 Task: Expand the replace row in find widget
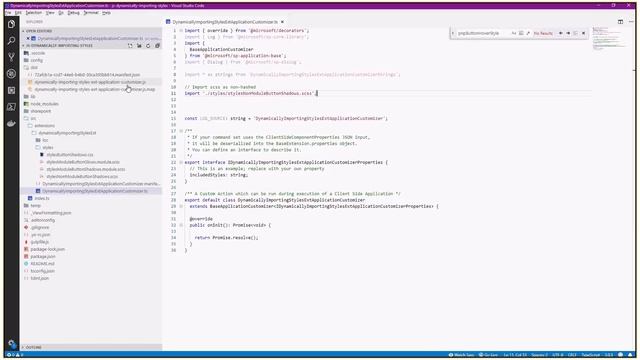453,33
